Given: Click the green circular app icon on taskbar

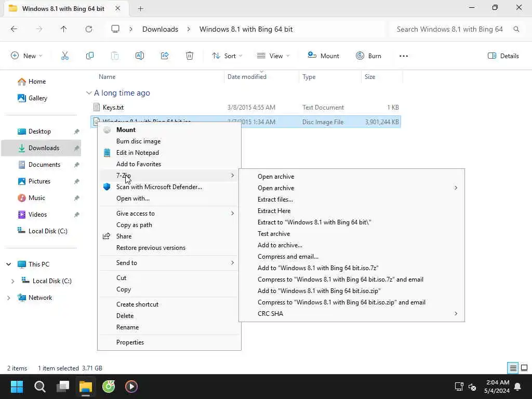Looking at the screenshot, I should pyautogui.click(x=109, y=387).
